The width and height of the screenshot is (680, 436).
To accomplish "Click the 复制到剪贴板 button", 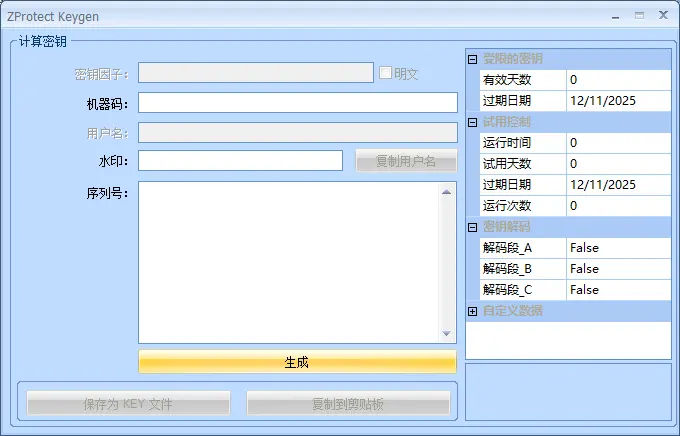I will tap(348, 404).
